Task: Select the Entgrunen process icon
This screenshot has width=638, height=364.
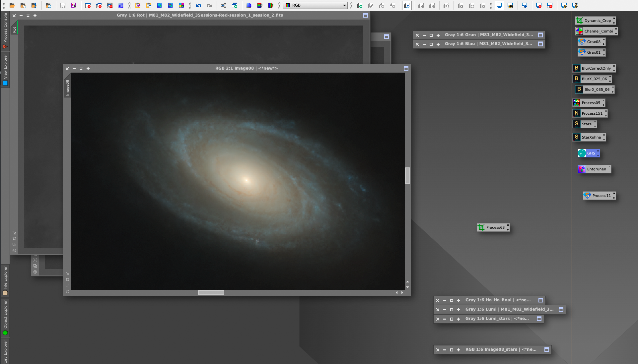Action: (x=594, y=169)
